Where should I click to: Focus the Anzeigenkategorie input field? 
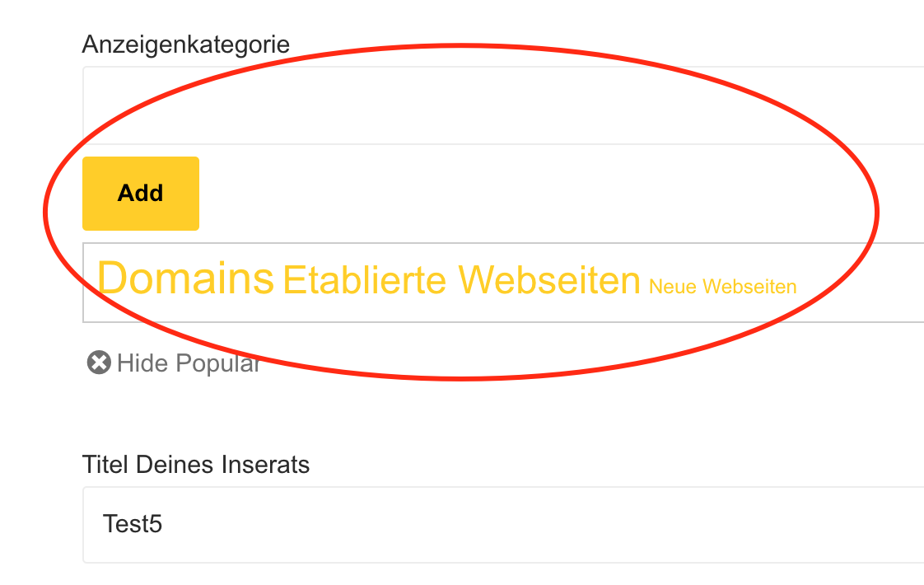503,105
